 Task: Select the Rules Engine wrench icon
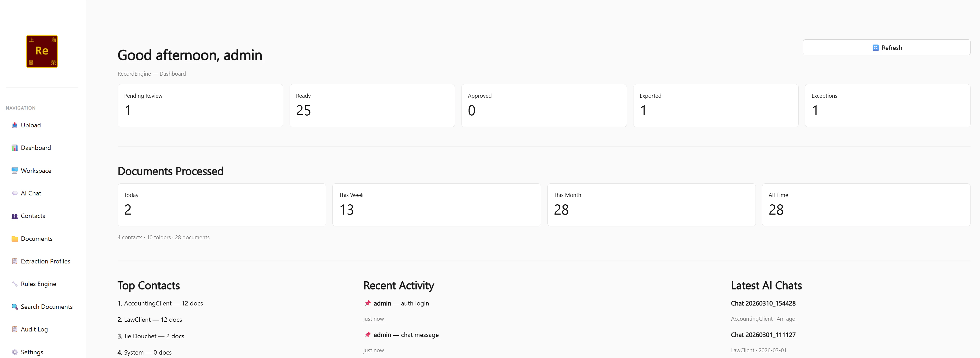click(14, 283)
